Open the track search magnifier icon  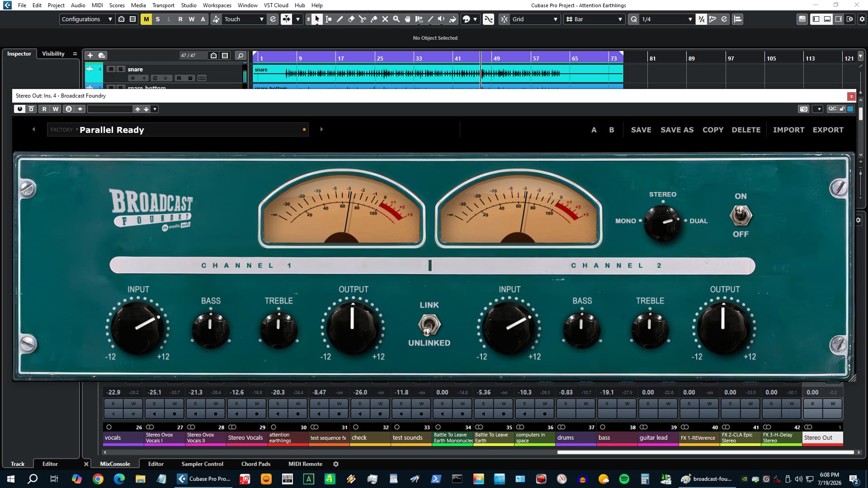[x=241, y=55]
